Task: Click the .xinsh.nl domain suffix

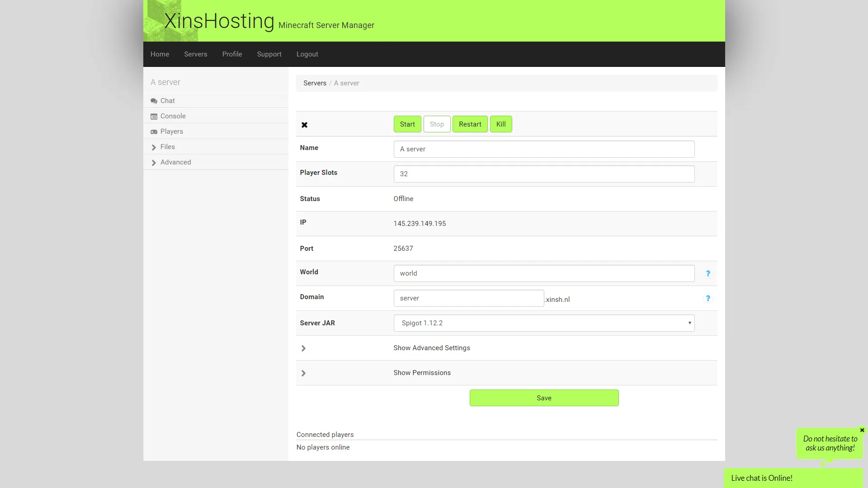Action: pos(557,300)
